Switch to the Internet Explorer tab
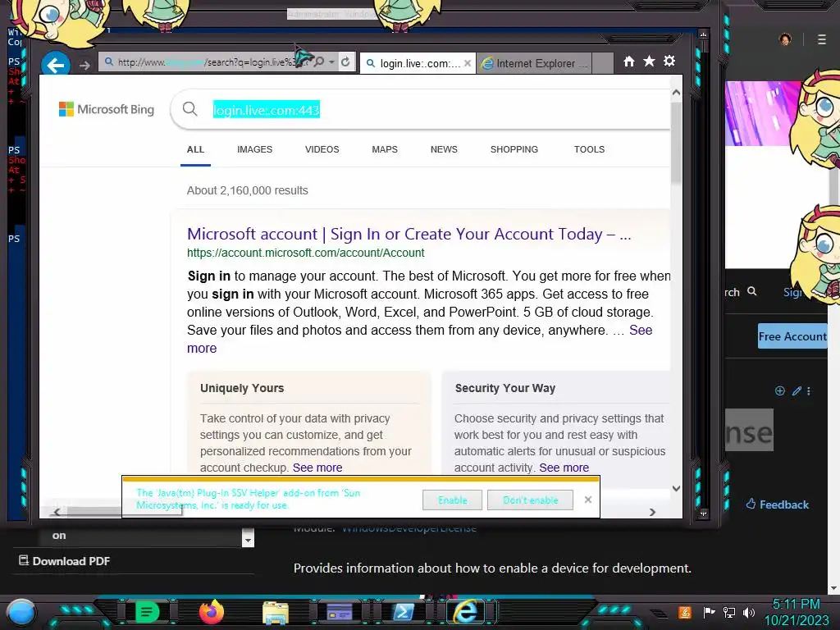This screenshot has width=840, height=630. tap(534, 63)
